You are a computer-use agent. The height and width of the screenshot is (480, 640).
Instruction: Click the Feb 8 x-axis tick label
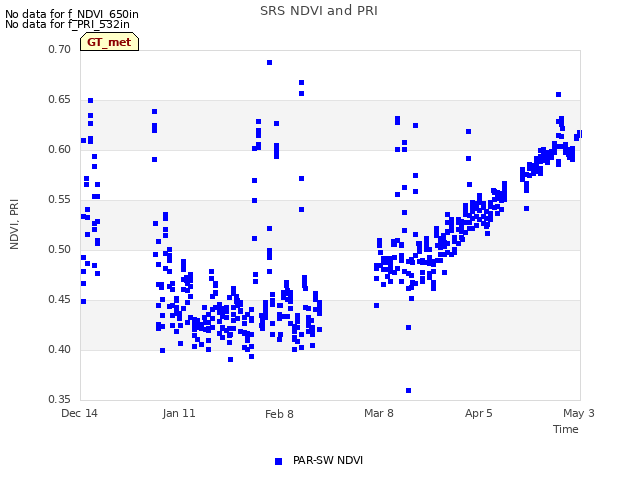click(x=279, y=414)
